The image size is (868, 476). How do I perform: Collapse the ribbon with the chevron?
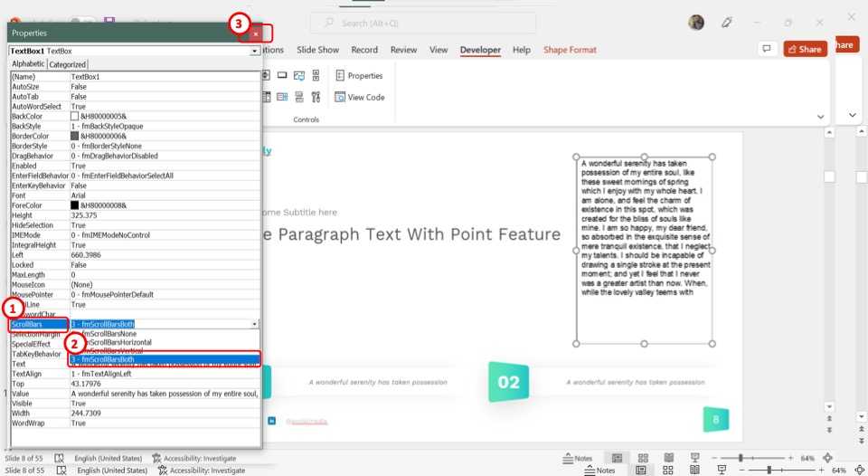(x=822, y=116)
